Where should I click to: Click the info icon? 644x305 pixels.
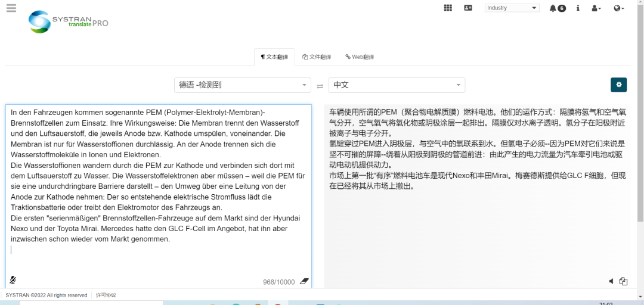tap(578, 8)
